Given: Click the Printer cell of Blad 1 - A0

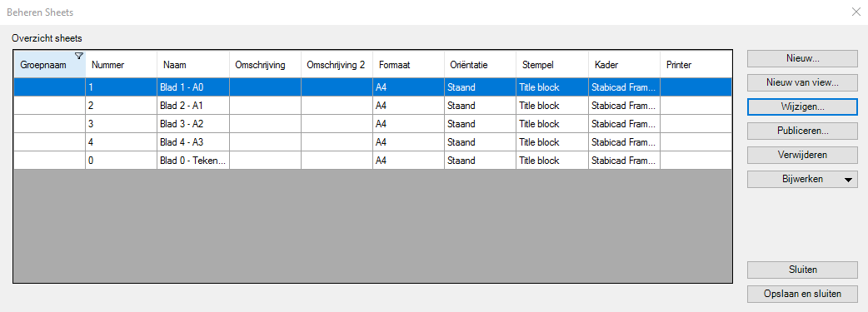Looking at the screenshot, I should pos(696,87).
